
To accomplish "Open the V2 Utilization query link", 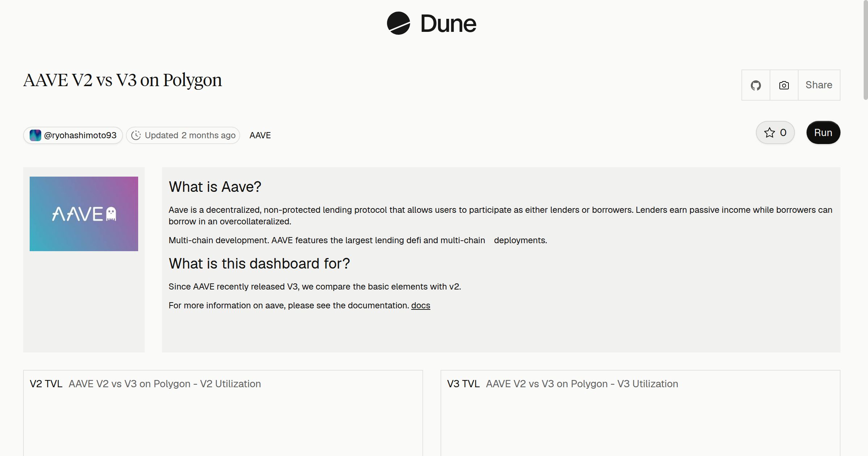I will click(165, 384).
